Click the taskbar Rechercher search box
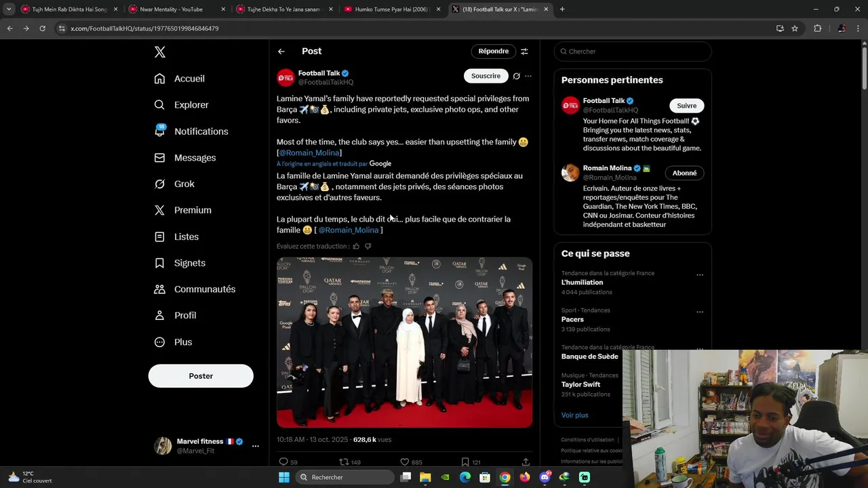Screen dimensions: 868x488 click(346, 477)
